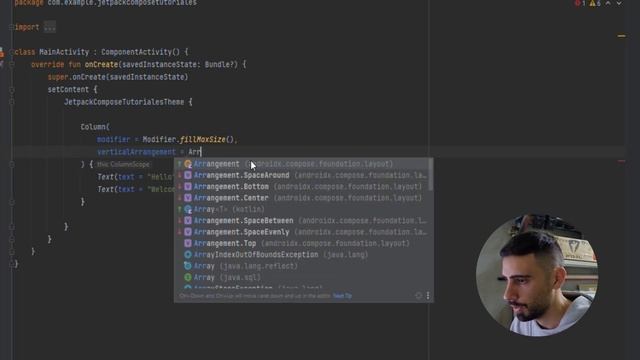Screen dimensions: 640x360
Task: Collapse the MainActivity class block
Action: 11,52
